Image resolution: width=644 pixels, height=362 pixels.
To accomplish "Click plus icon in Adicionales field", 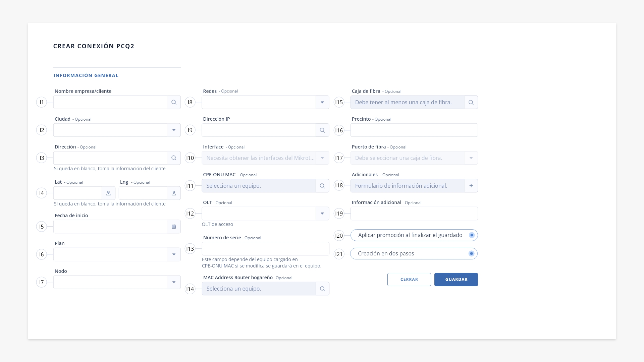I will [471, 186].
